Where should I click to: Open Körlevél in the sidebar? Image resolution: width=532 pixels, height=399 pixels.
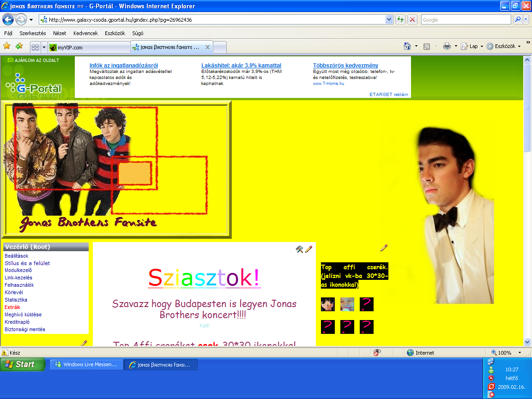point(13,292)
